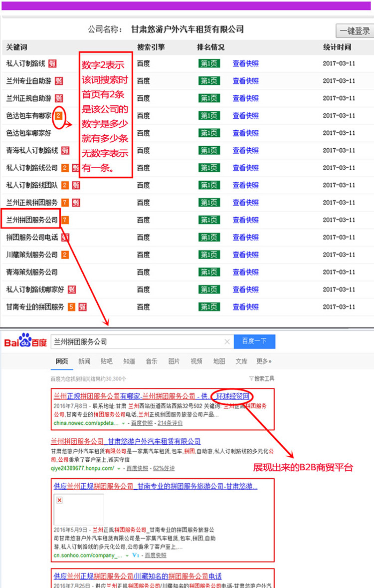374x588 pixels.
Task: Switch to the 视频 tab
Action: [196, 361]
